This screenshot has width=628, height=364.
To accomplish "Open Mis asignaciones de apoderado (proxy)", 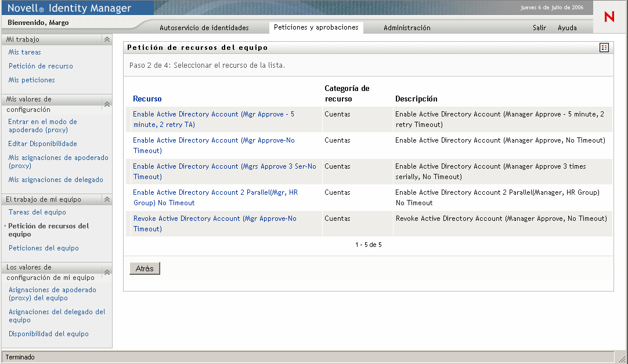I will click(59, 162).
